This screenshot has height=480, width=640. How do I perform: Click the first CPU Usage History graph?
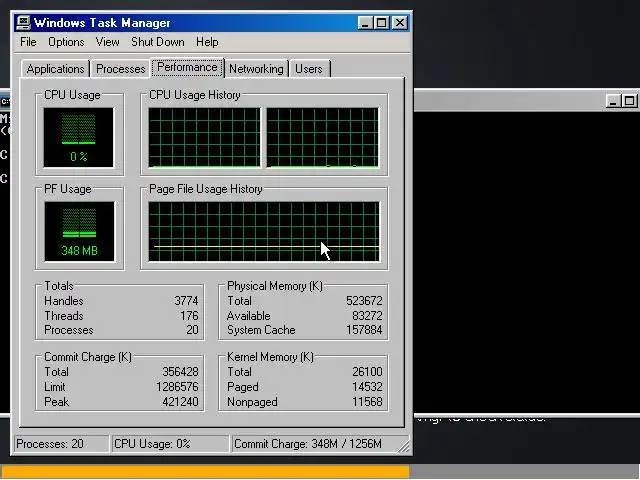[204, 138]
